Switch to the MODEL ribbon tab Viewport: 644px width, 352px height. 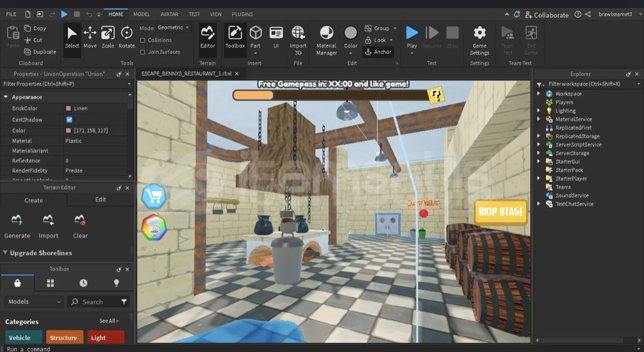tap(142, 14)
